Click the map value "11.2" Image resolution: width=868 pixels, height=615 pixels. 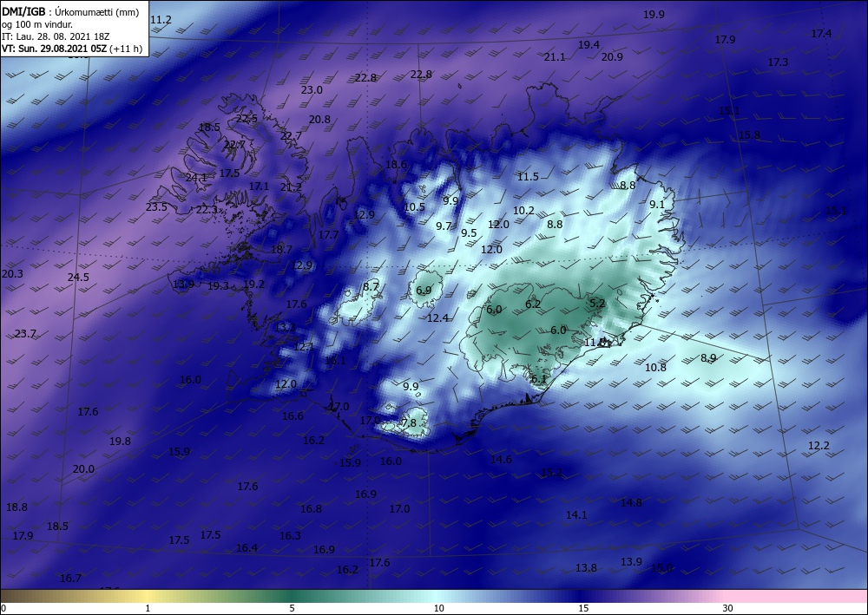point(161,20)
